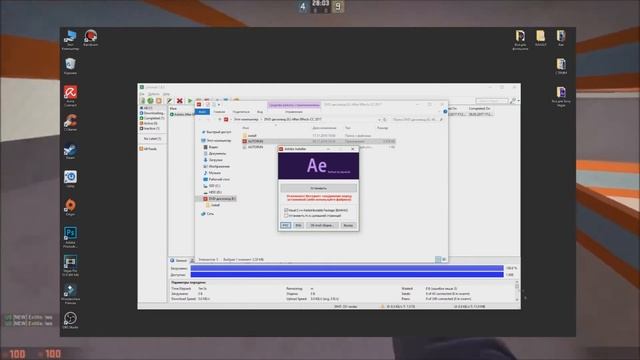Click the Exit button in installer dialog
640x360 pixels.
348,225
